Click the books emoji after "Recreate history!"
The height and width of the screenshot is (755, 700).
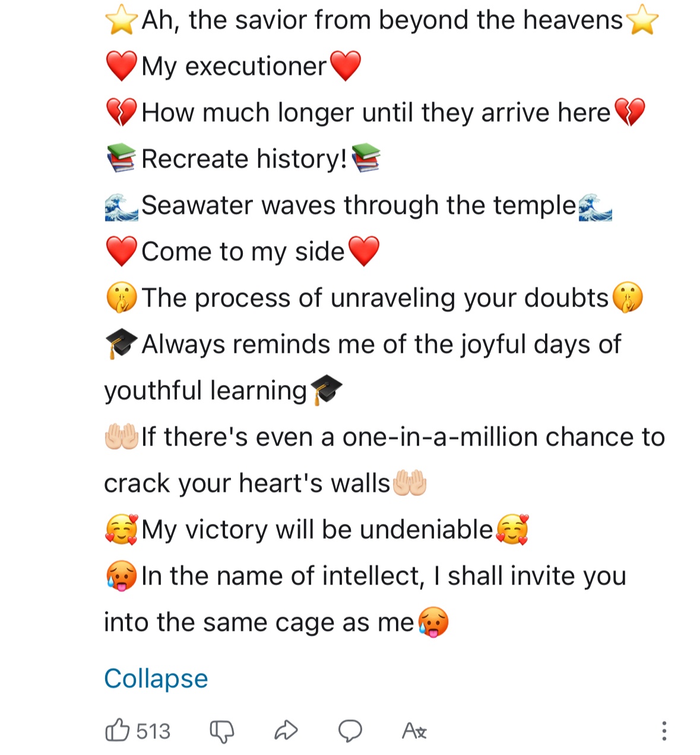click(366, 159)
